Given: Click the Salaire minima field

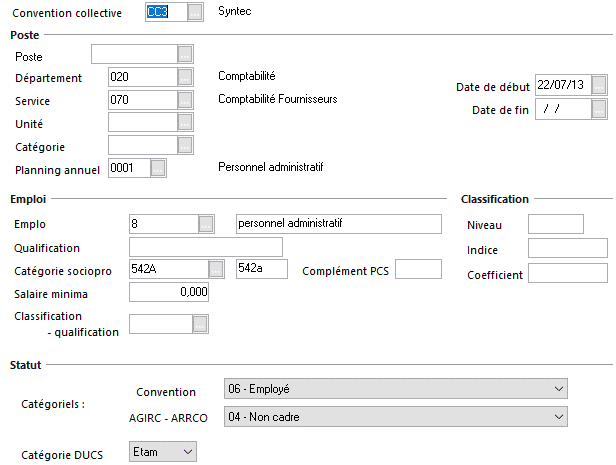Looking at the screenshot, I should [x=169, y=292].
